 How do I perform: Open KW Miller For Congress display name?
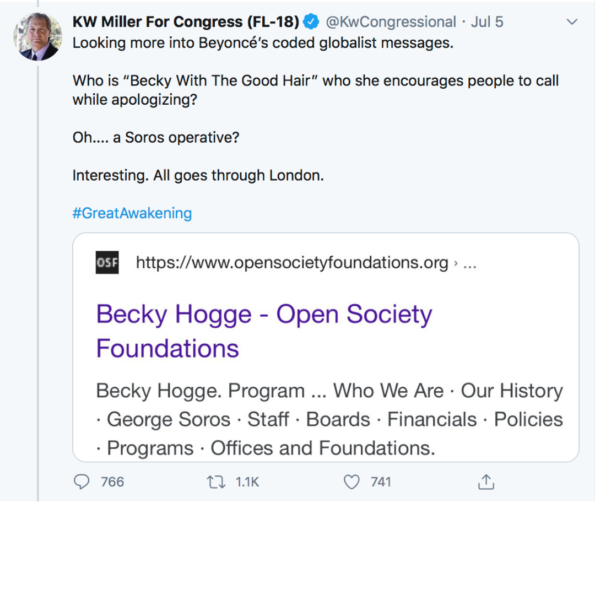point(186,22)
